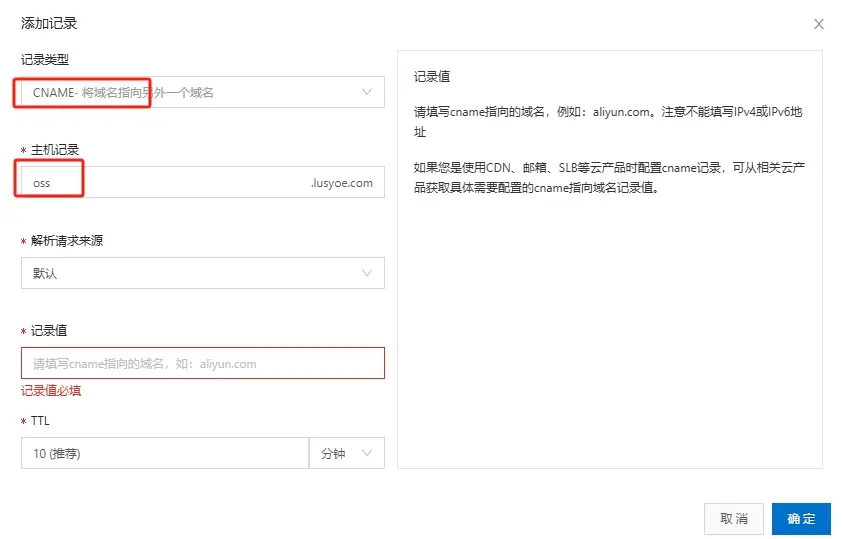Expand the 解析请求来源 默认 dropdown
This screenshot has width=844, height=539.
tap(203, 273)
